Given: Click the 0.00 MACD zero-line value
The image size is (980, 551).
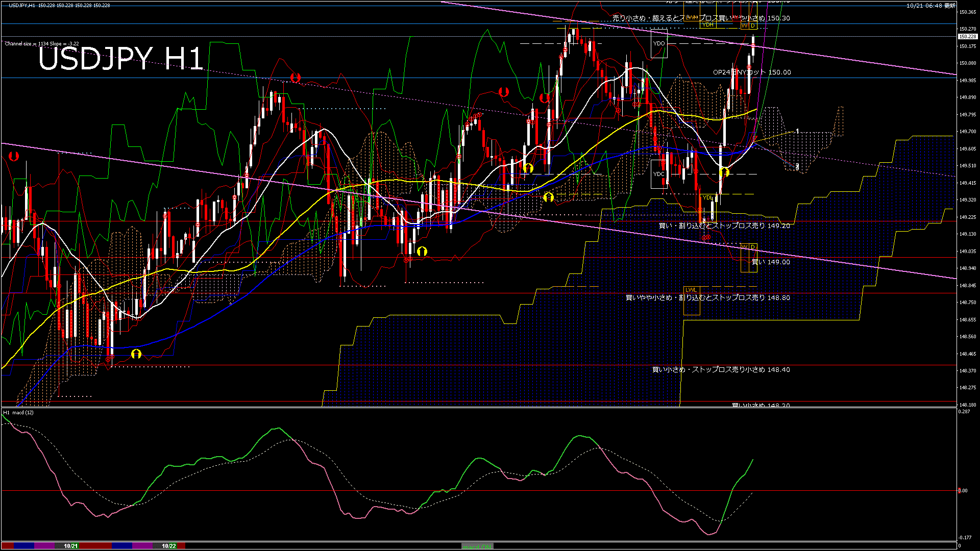Looking at the screenshot, I should [x=963, y=491].
